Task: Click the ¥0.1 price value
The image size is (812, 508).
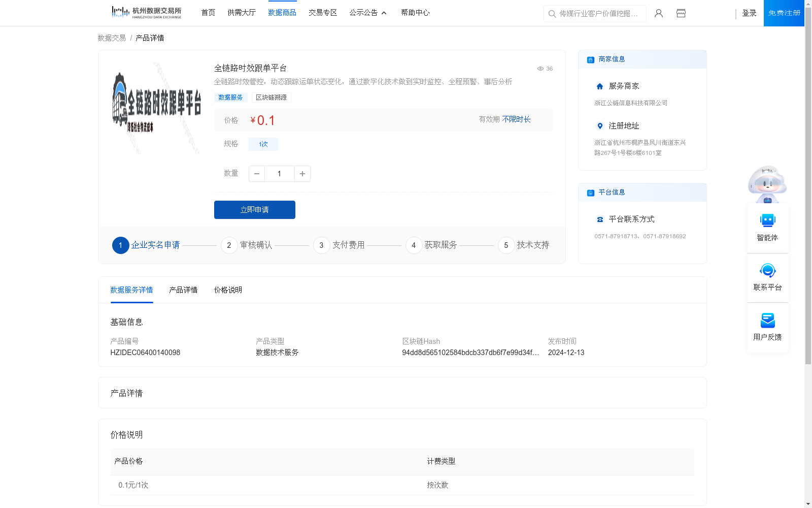Action: (x=262, y=120)
